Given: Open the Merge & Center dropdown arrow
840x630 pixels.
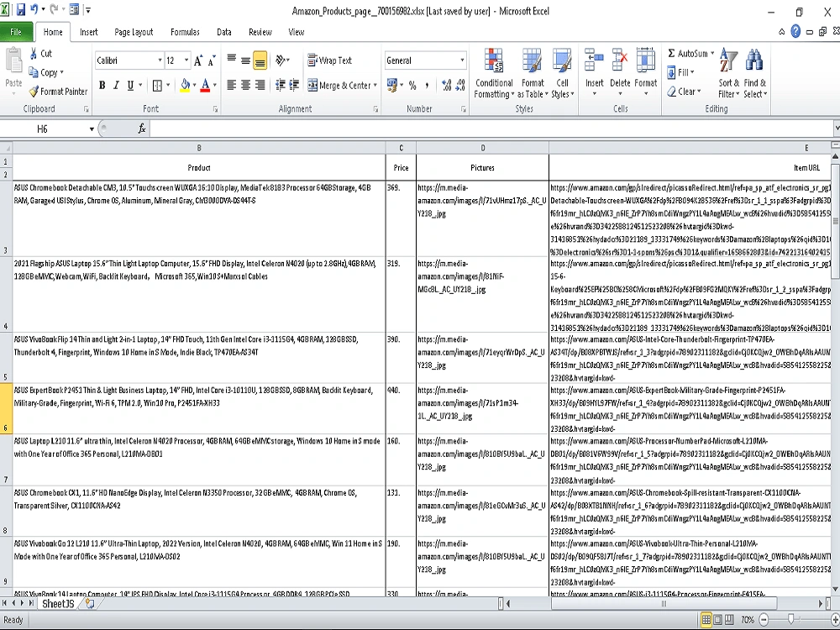Looking at the screenshot, I should tap(375, 85).
